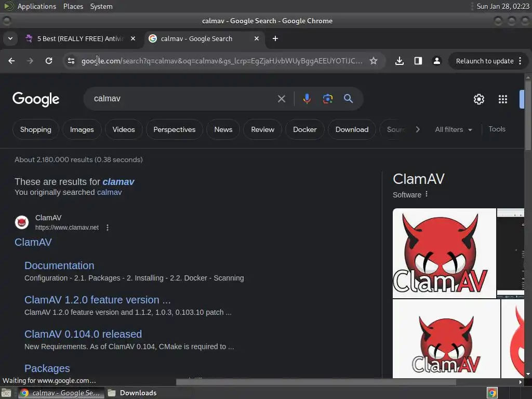Screen dimensions: 532x399
Task: Open Downloads window from taskbar
Action: [x=132, y=393]
